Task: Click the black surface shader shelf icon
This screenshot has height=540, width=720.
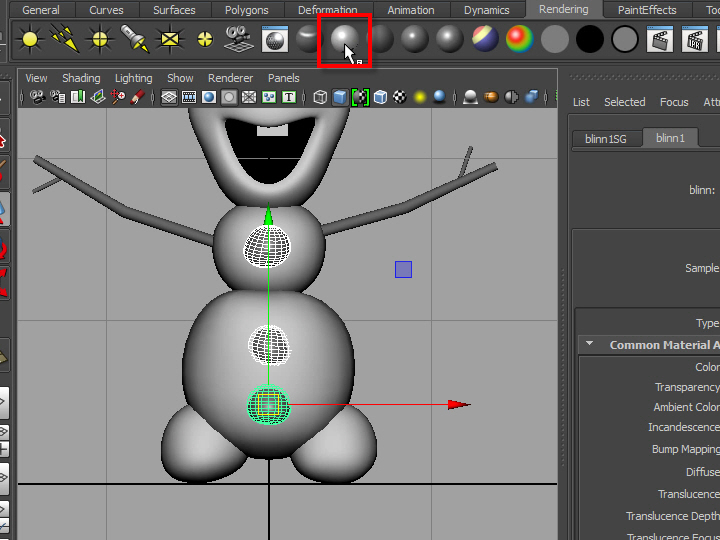Action: click(590, 40)
